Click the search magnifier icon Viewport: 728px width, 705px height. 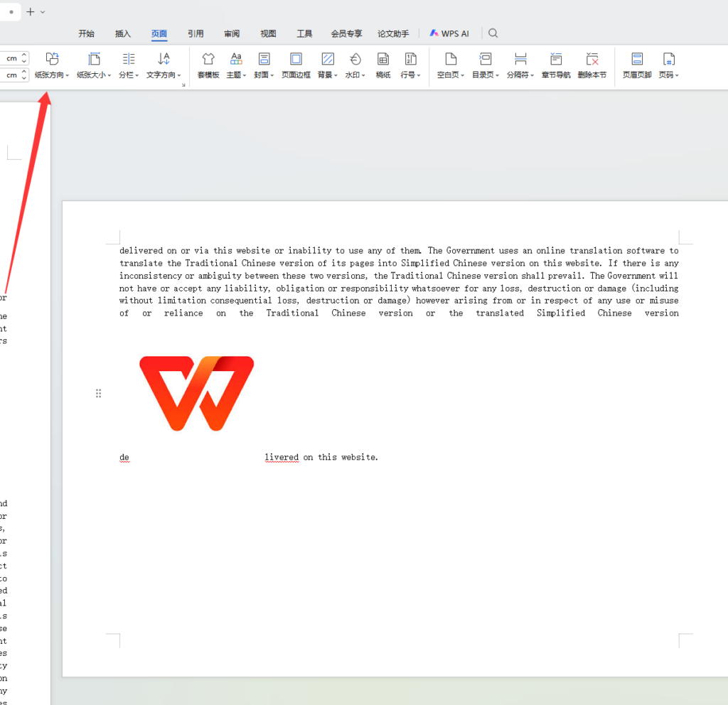click(493, 33)
